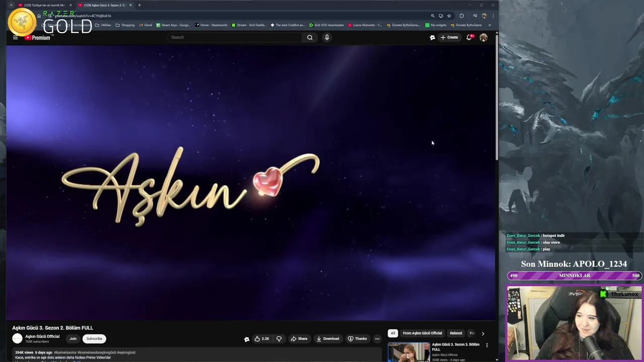Open My widgets bookmark
Screen dimensions: 644x362
436,25
